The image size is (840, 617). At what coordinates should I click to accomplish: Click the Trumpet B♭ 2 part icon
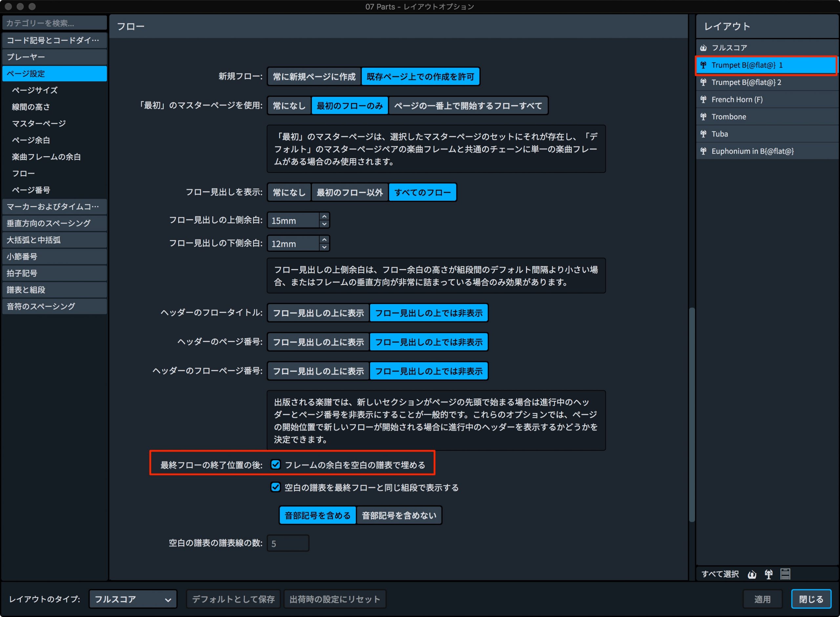point(703,82)
